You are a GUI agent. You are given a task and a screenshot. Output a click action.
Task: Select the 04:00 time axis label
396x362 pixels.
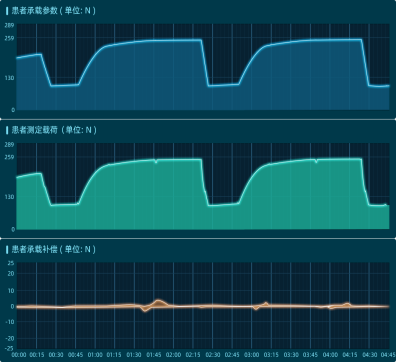point(330,355)
